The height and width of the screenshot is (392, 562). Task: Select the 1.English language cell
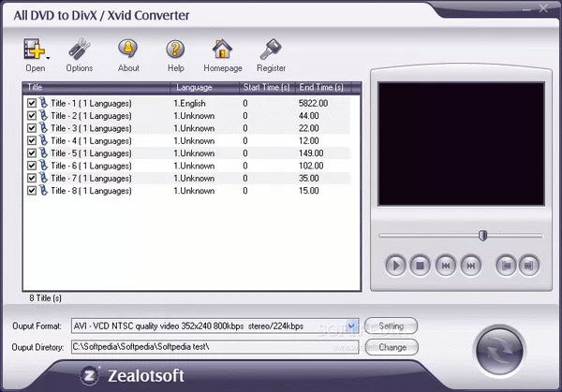(189, 104)
